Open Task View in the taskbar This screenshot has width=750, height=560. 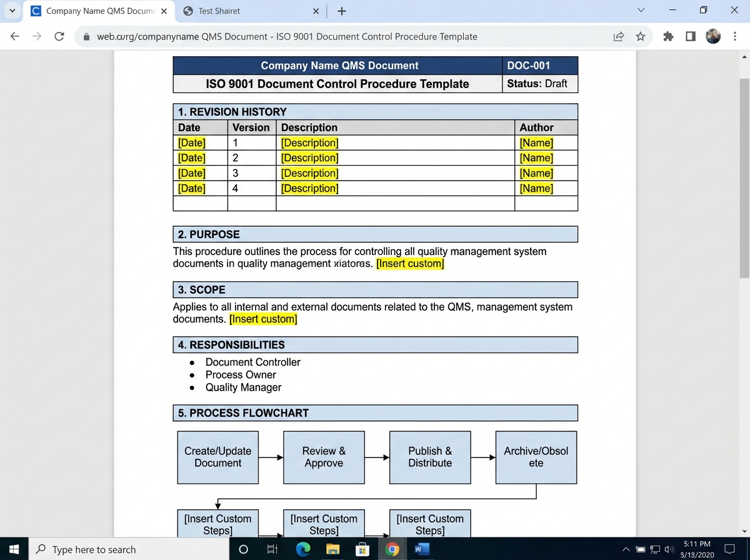click(x=272, y=549)
